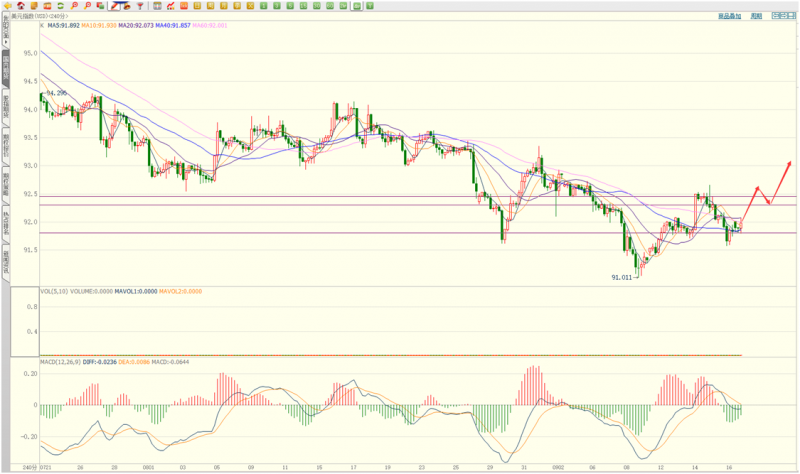
Task: Click the red trend chart icon
Action: tap(170, 6)
